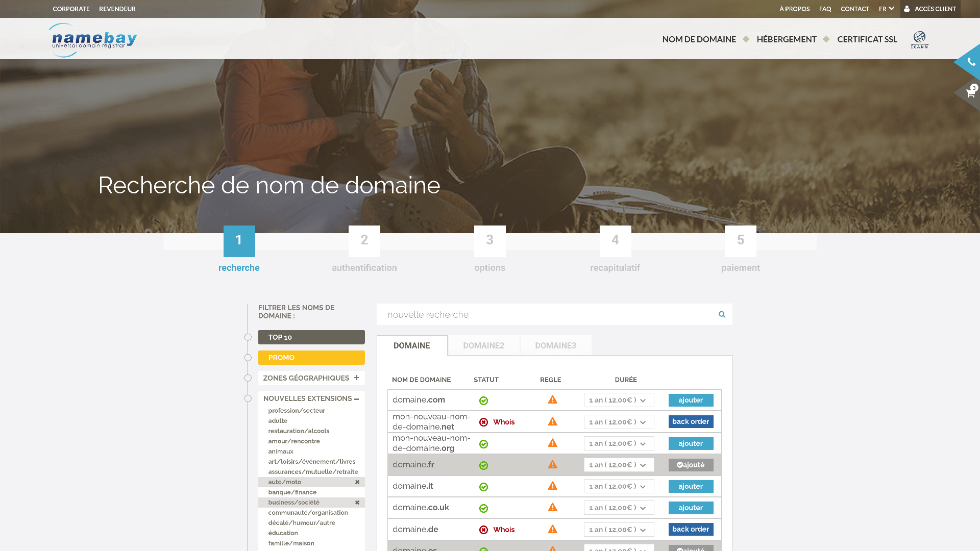
Task: Focus the nouvelle recherche input field
Action: pos(546,314)
